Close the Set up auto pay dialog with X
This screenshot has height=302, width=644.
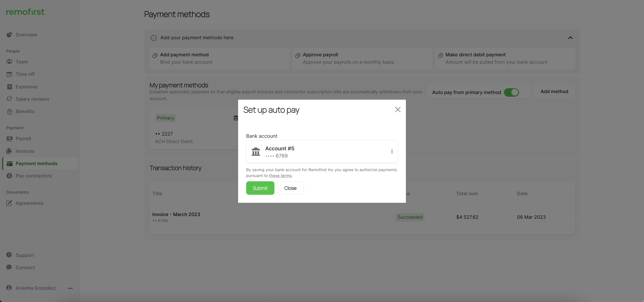397,109
